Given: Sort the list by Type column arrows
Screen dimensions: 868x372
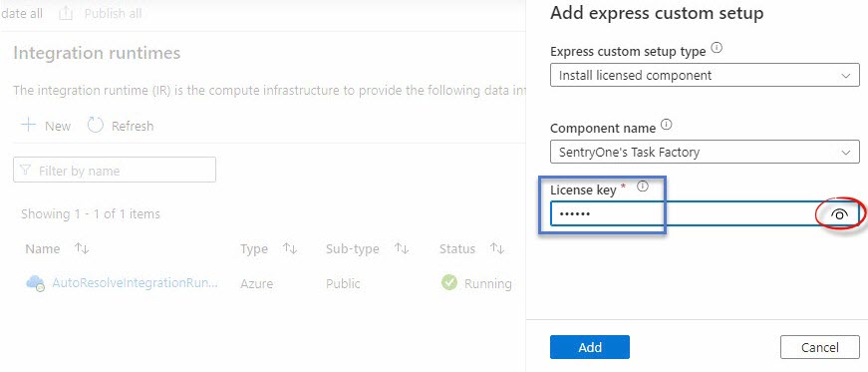Looking at the screenshot, I should point(290,249).
